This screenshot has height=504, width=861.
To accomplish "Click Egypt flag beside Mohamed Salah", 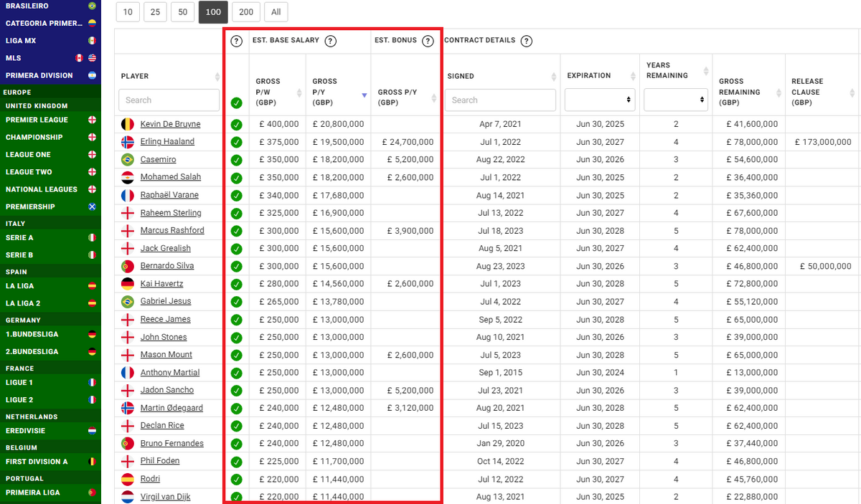I will click(128, 177).
